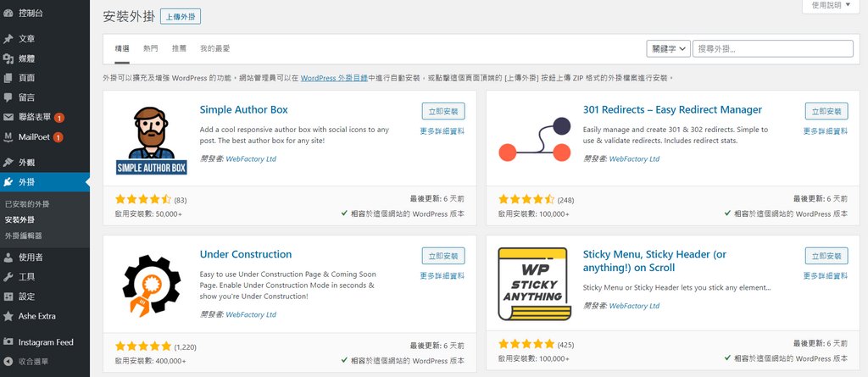Open 媒體 (Media) icon in sidebar

pyautogui.click(x=8, y=58)
